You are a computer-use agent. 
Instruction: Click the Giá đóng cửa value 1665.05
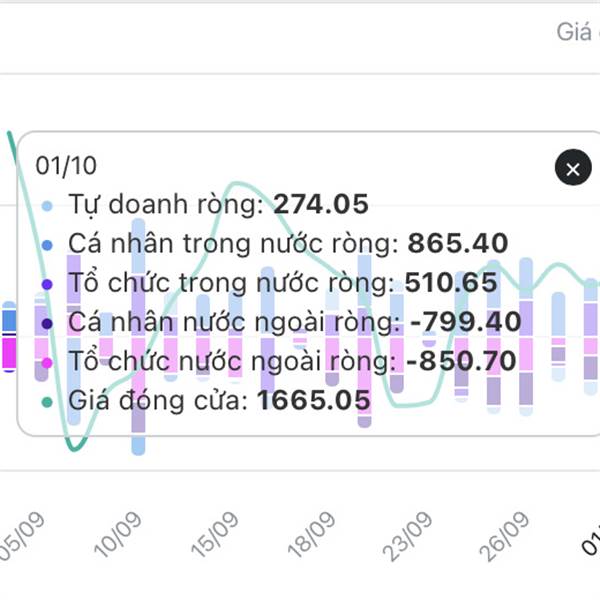313,401
